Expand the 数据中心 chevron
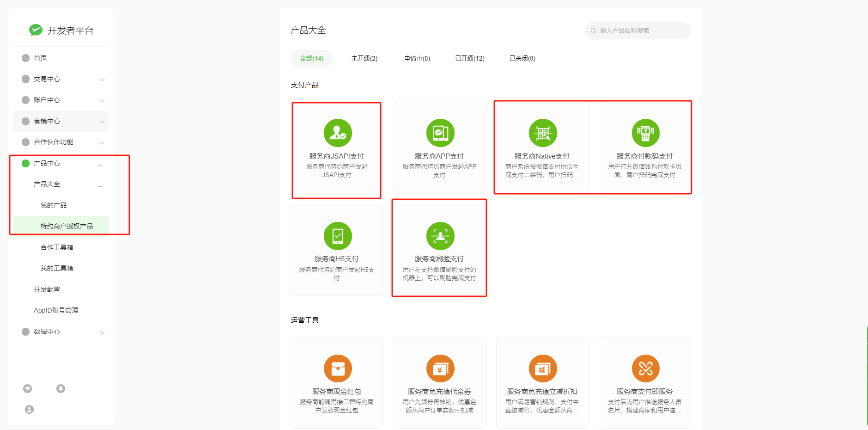Viewport: 868px width, 430px height. [x=102, y=332]
